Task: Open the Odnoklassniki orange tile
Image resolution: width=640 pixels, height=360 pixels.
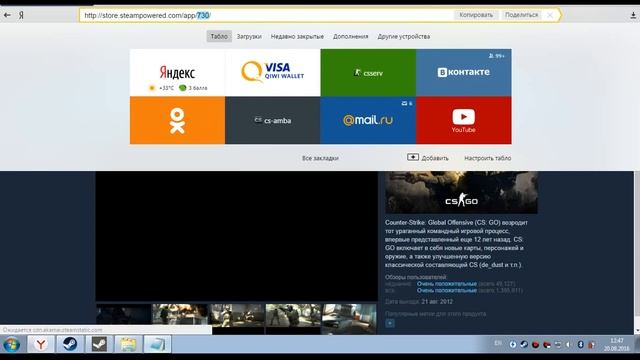Action: point(177,120)
